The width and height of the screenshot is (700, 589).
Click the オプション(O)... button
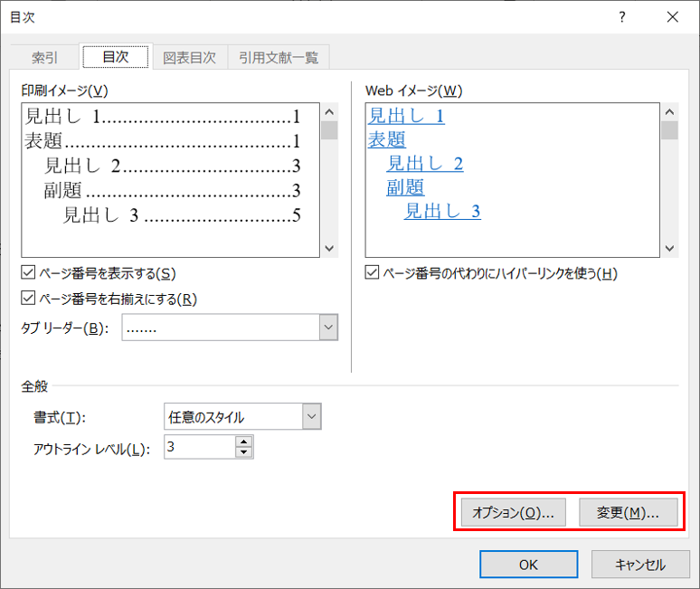click(x=514, y=513)
